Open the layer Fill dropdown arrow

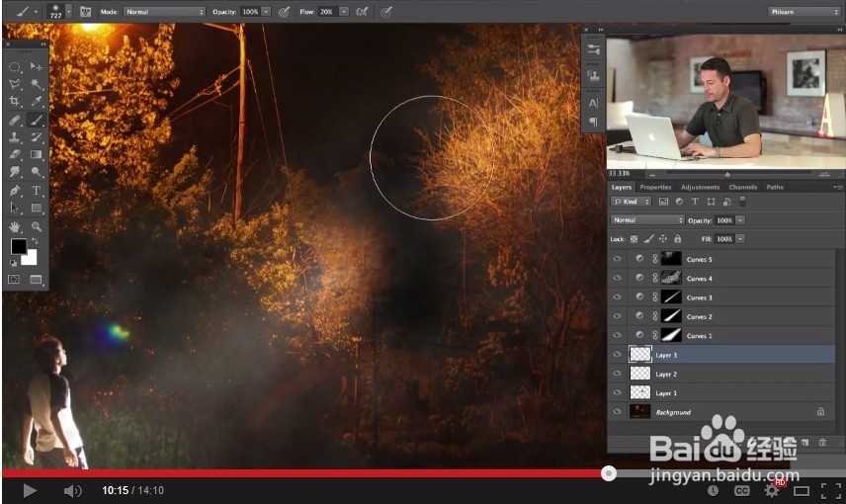tap(740, 238)
